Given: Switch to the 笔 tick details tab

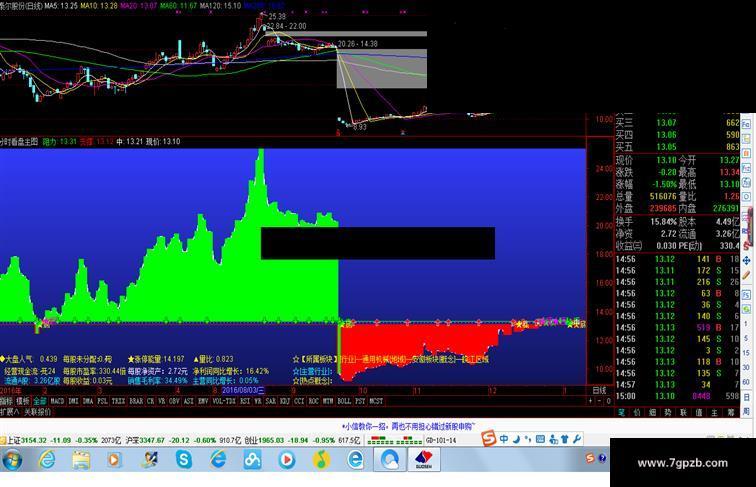Looking at the screenshot, I should (621, 413).
